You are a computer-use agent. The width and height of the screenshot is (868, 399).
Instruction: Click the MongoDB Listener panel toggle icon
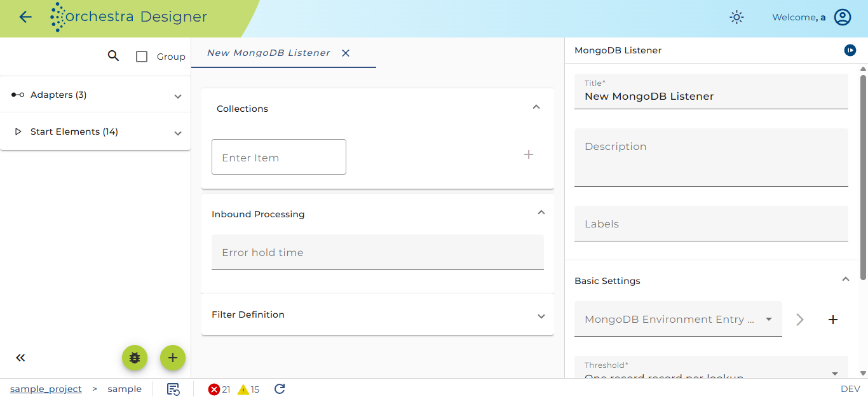click(x=850, y=50)
